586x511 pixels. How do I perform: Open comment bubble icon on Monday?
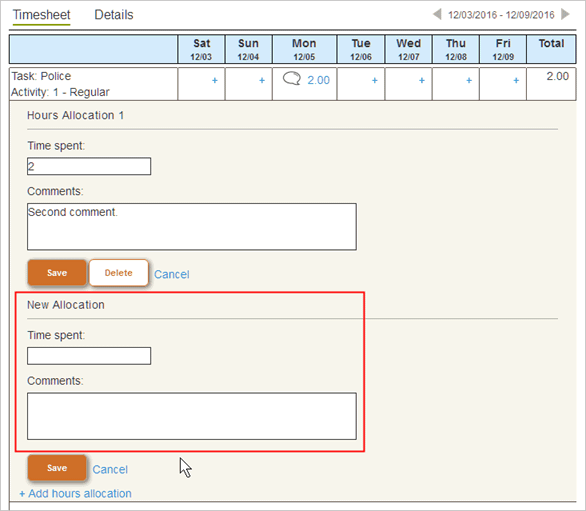tap(292, 79)
